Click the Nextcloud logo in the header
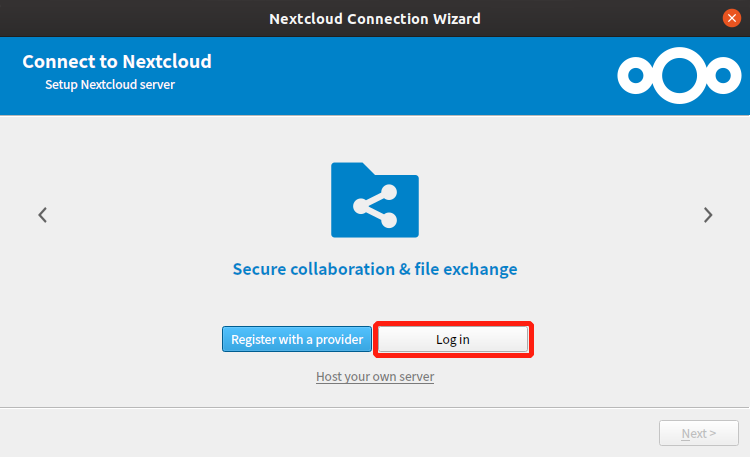Screen dimensions: 750x457 click(679, 75)
